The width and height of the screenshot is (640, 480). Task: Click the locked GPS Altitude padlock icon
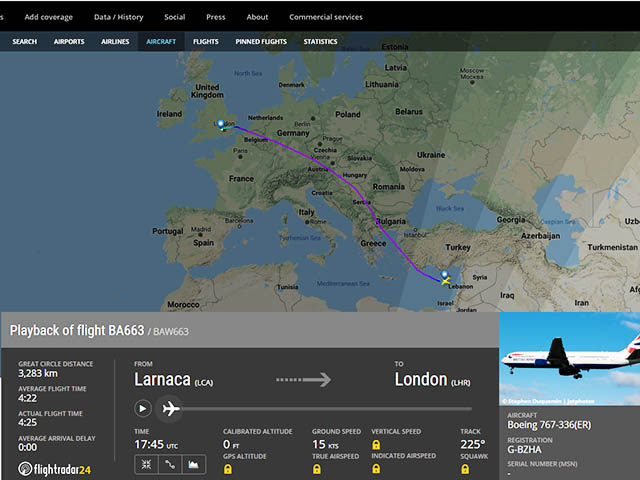(x=228, y=469)
